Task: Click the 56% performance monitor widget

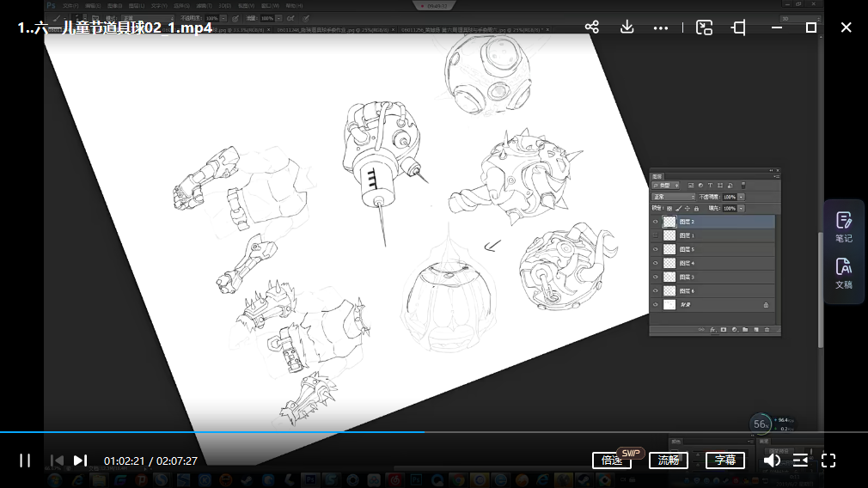Action: point(760,424)
